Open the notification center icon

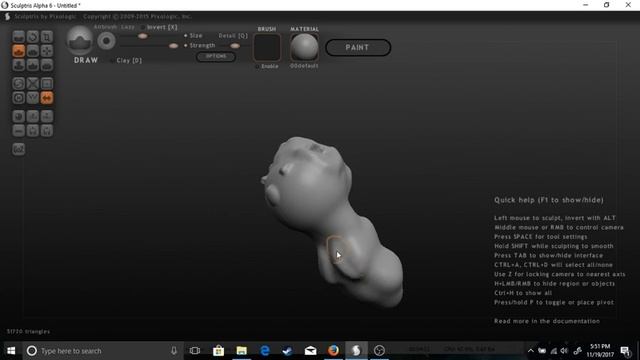point(625,351)
